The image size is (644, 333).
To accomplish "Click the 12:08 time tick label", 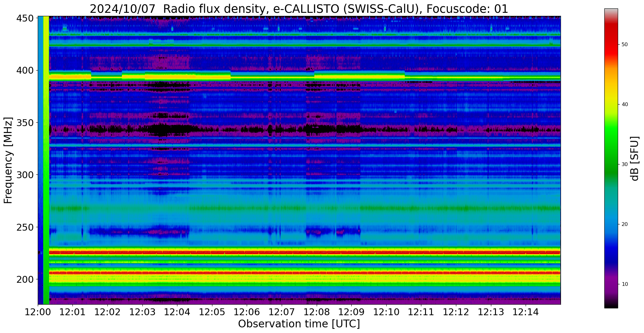I will 317,312.
